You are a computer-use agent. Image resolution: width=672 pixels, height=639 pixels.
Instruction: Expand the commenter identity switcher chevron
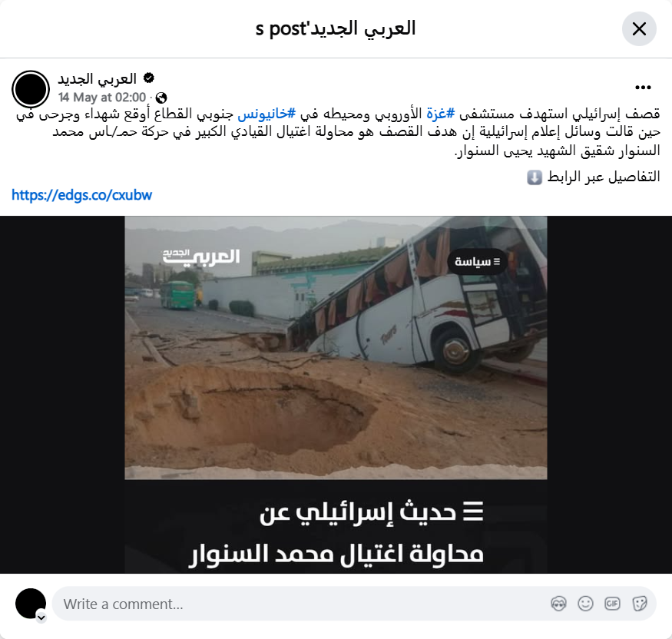tap(41, 617)
